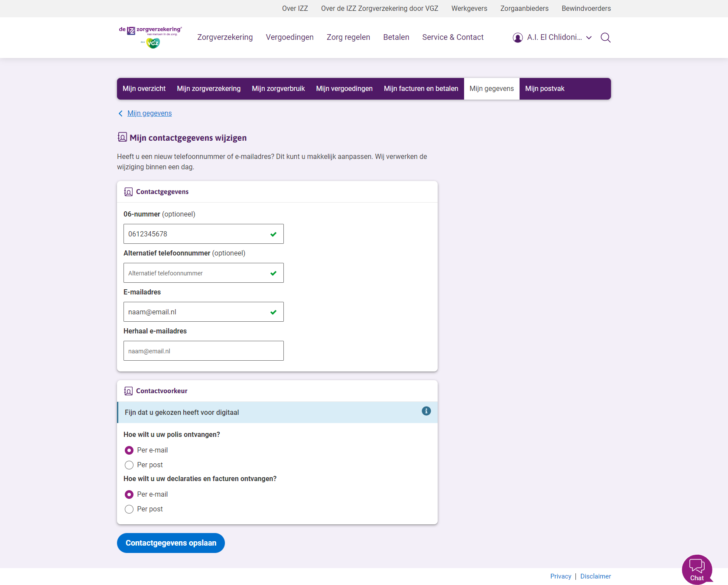Click the Herhaal e-mailadres input field

[x=203, y=351]
